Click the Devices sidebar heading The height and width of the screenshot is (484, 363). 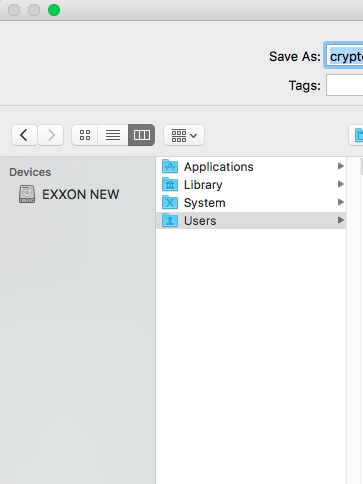pos(30,172)
